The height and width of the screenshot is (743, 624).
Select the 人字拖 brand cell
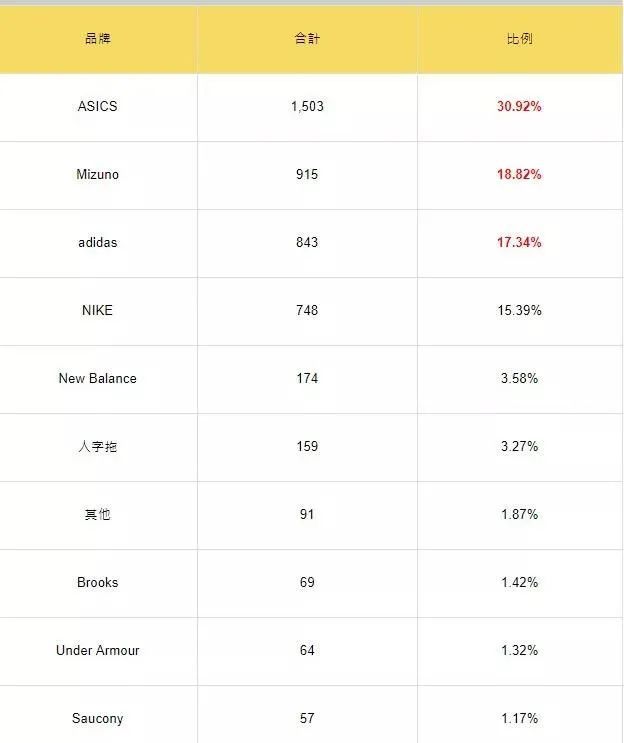click(97, 446)
